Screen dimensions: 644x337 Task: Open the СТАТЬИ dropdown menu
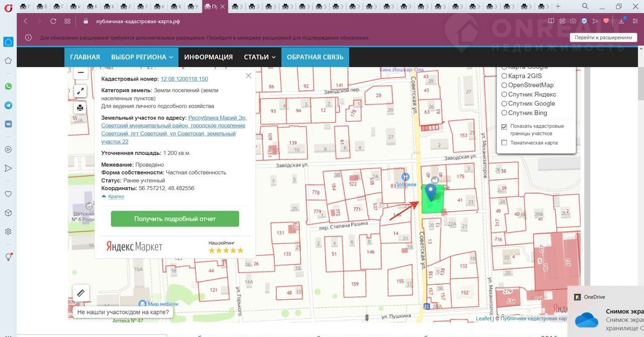point(260,57)
